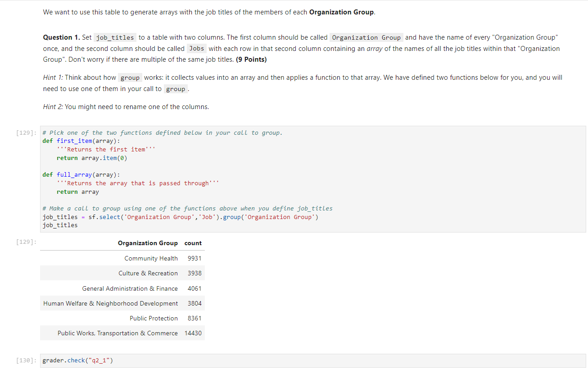Click the count value 4061
Screen dimensions: 588x370
coord(194,288)
